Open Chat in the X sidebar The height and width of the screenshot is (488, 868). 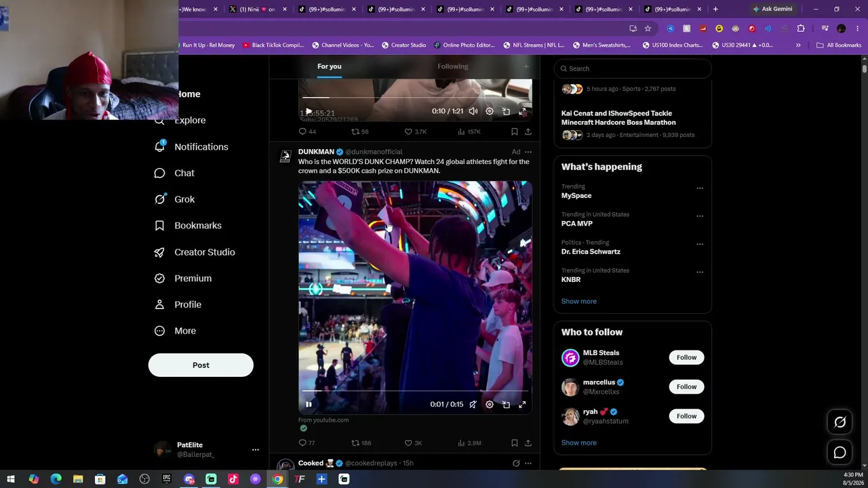click(174, 173)
